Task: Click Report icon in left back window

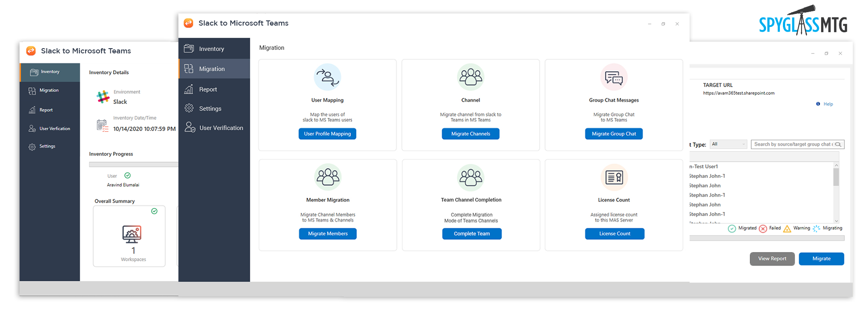Action: [x=32, y=110]
